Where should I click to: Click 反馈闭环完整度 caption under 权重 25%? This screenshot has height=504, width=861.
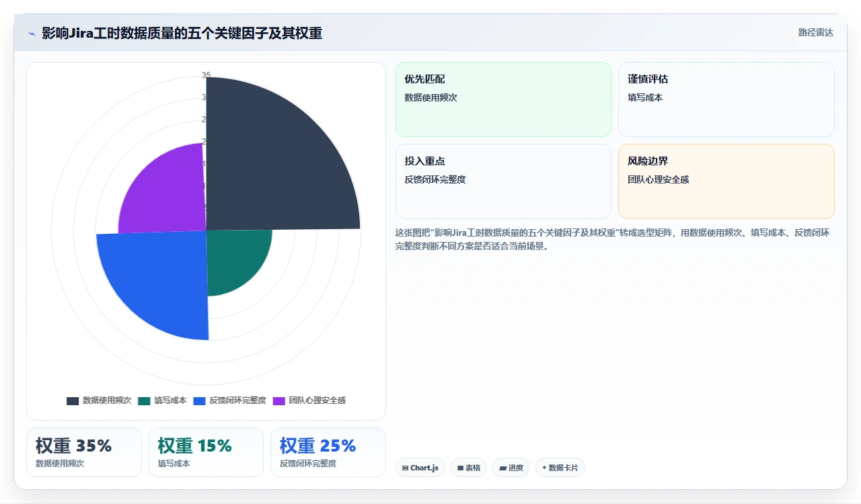[308, 463]
